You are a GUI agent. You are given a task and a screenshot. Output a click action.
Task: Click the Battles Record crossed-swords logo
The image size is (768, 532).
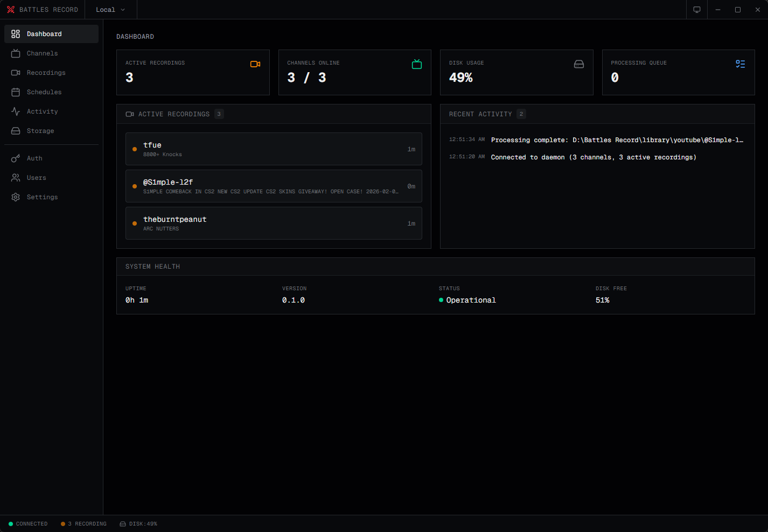(11, 9)
